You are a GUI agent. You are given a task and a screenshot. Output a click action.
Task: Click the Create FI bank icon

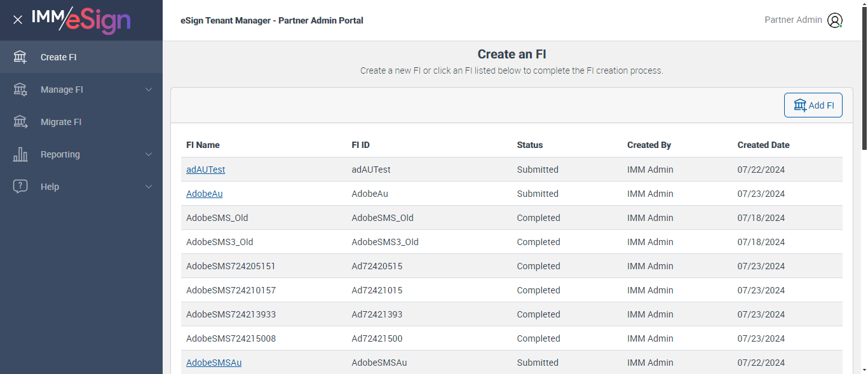coord(20,57)
